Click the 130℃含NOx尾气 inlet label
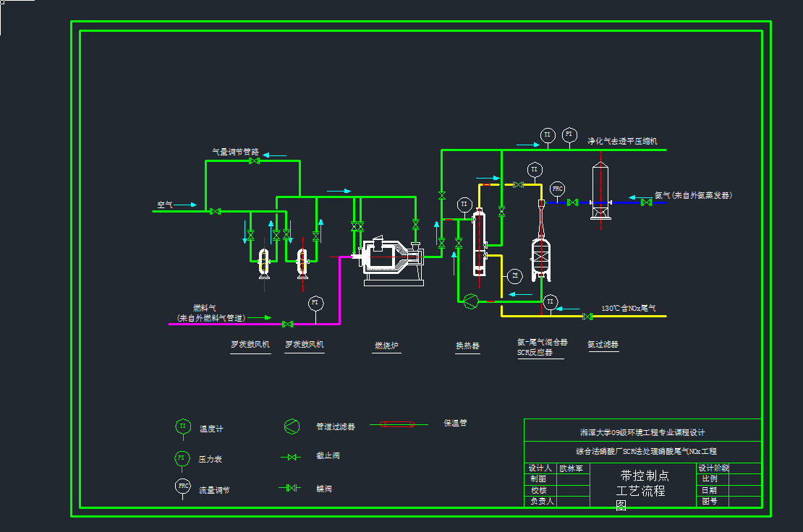Screen dimensions: 803x532 tap(628, 309)
